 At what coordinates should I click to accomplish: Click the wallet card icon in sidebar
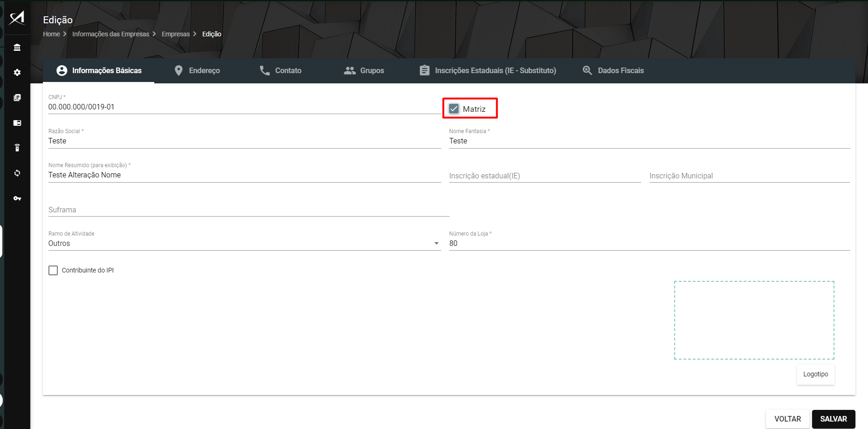click(17, 123)
